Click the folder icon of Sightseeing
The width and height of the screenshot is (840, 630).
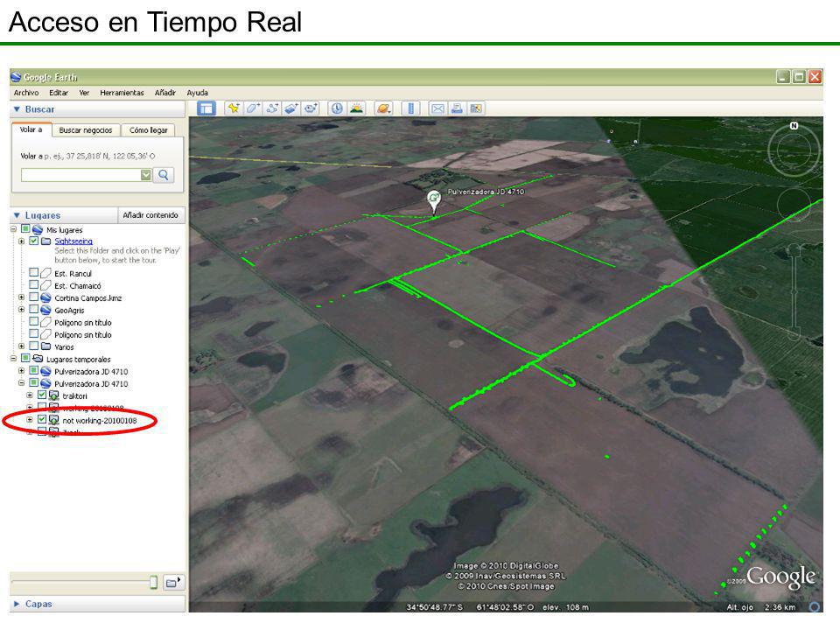point(46,241)
